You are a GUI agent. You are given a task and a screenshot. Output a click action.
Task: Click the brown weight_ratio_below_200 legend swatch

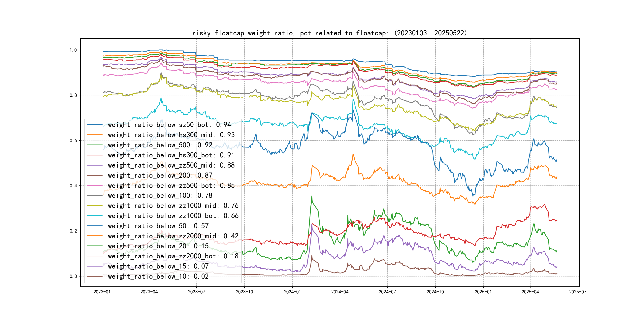point(94,176)
